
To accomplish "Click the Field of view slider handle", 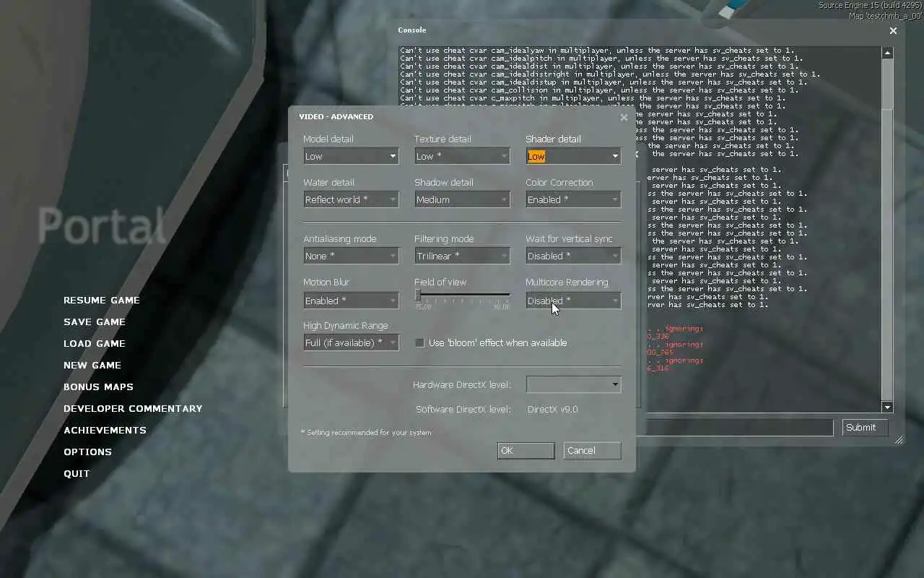I will click(x=418, y=295).
